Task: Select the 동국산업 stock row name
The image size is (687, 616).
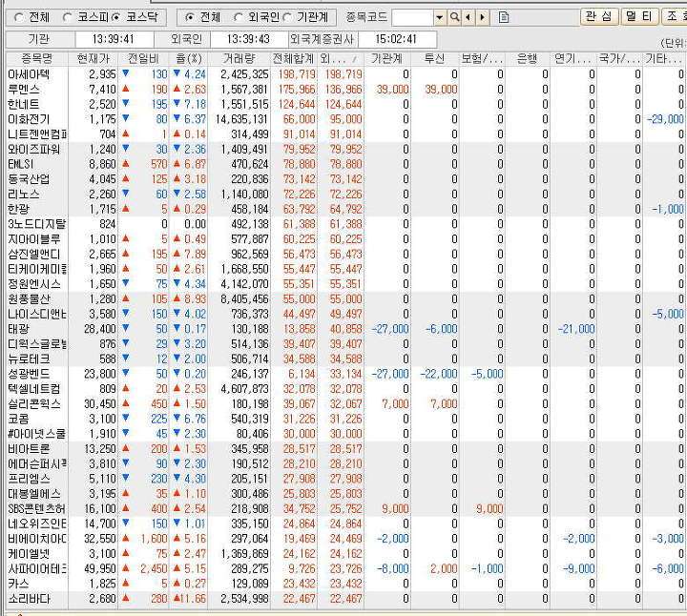Action: pyautogui.click(x=29, y=179)
